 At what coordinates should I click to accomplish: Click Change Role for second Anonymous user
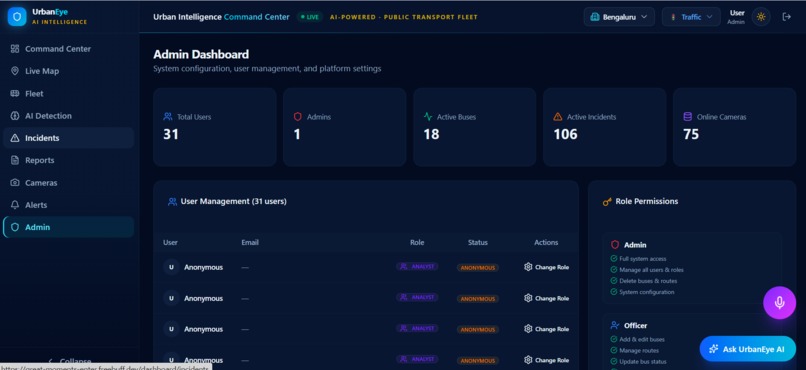[546, 298]
